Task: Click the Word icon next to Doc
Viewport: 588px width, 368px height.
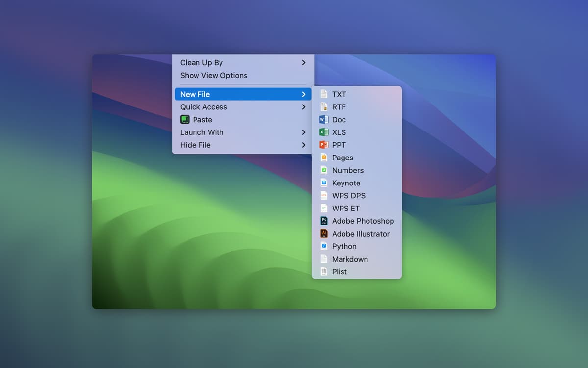Action: point(324,120)
